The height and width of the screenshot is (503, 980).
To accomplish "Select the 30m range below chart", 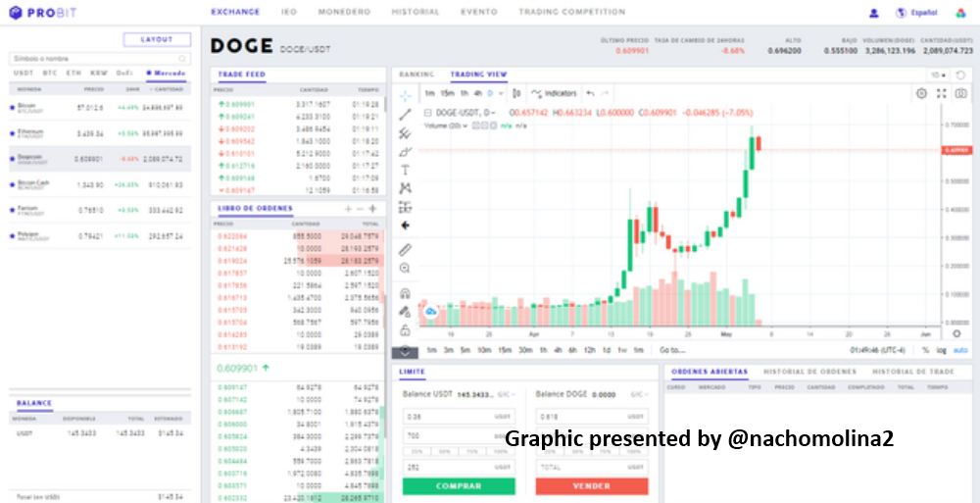I will tap(525, 350).
